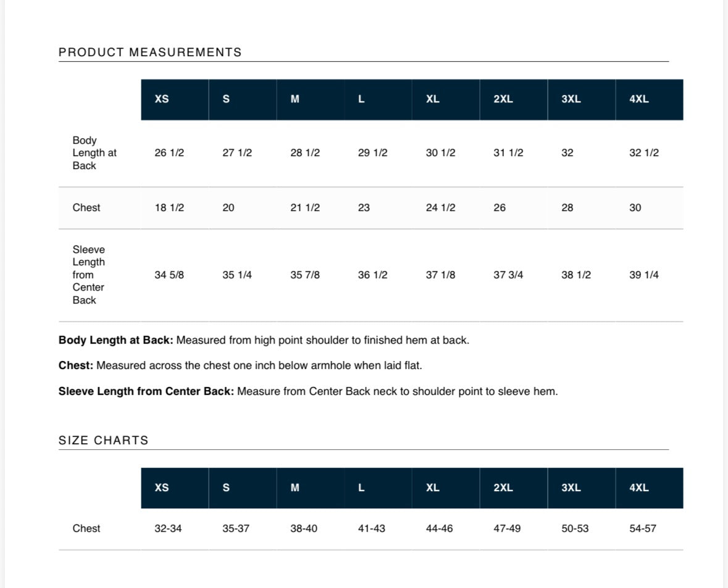Image resolution: width=728 pixels, height=588 pixels.
Task: Click the Chest row label in Product Measurements table
Action: click(x=86, y=208)
